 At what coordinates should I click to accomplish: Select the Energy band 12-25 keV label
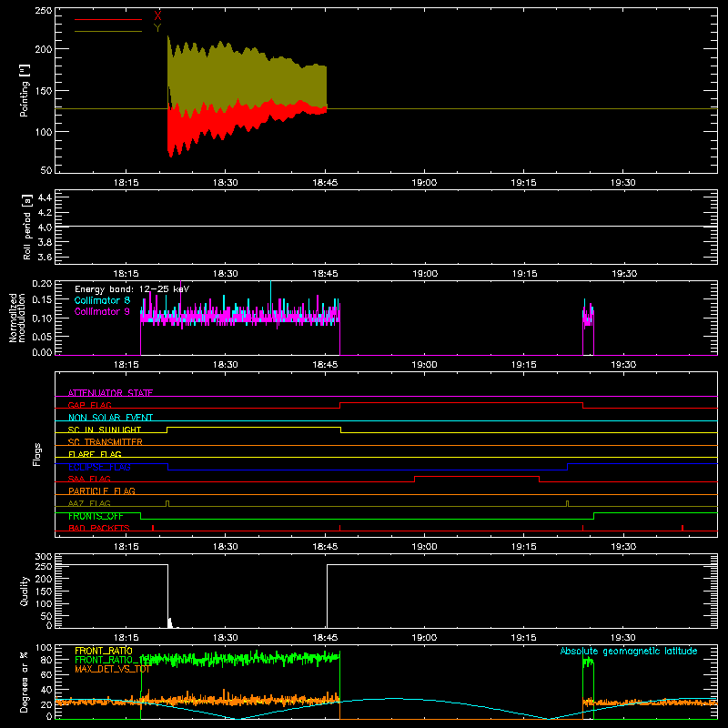coord(132,289)
